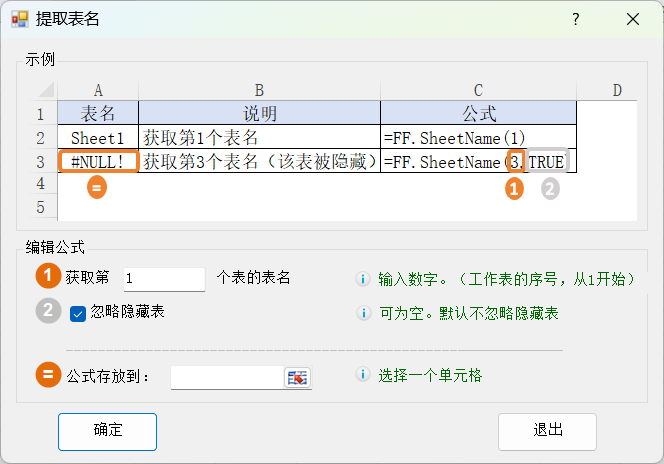Close the 提取表名 dialog window

632,20
